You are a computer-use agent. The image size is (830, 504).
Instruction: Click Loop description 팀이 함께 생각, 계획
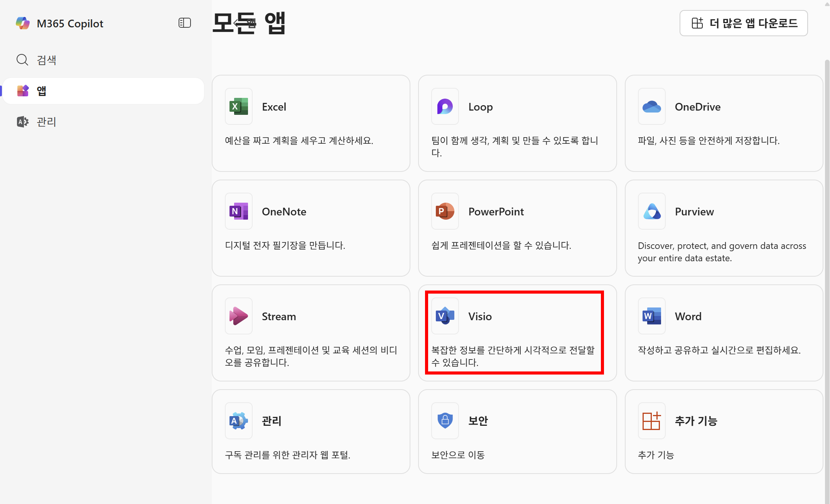point(515,146)
